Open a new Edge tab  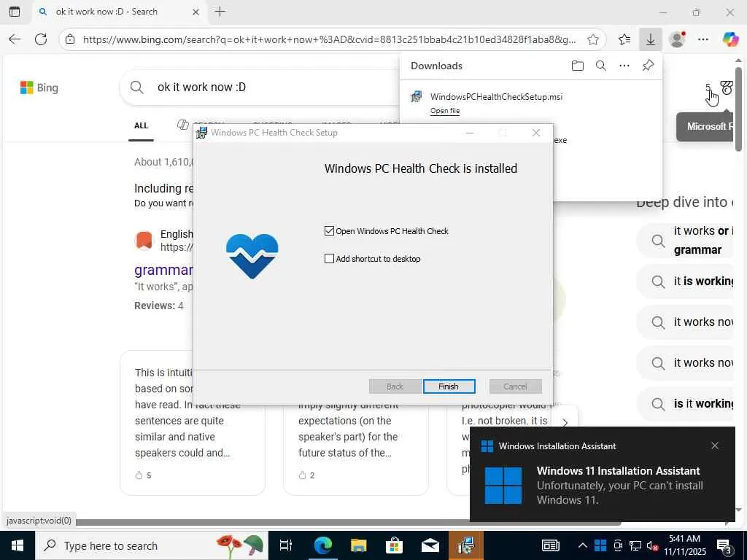220,12
